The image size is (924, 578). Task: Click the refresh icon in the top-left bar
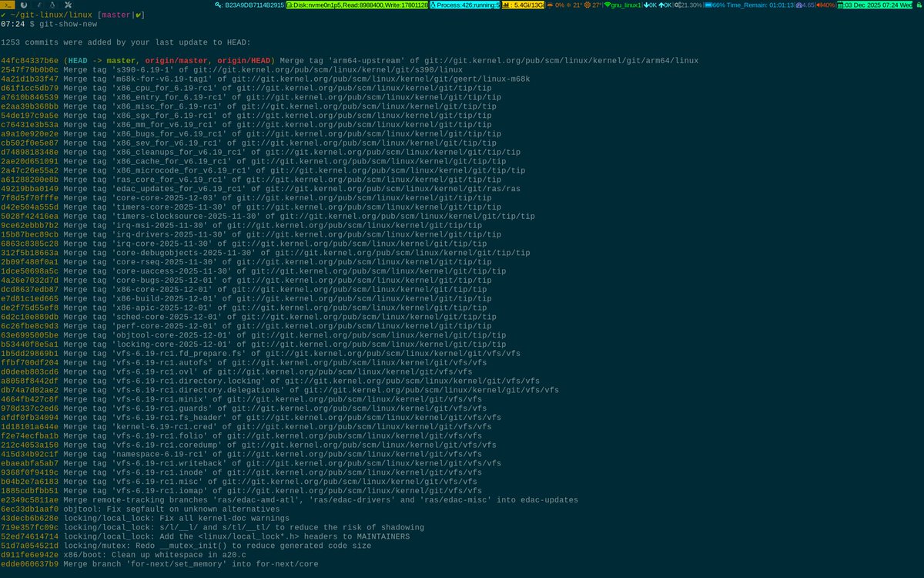[x=23, y=5]
